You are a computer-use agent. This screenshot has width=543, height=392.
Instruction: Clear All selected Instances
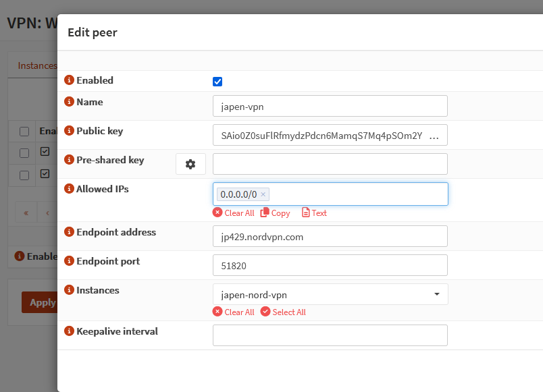234,312
